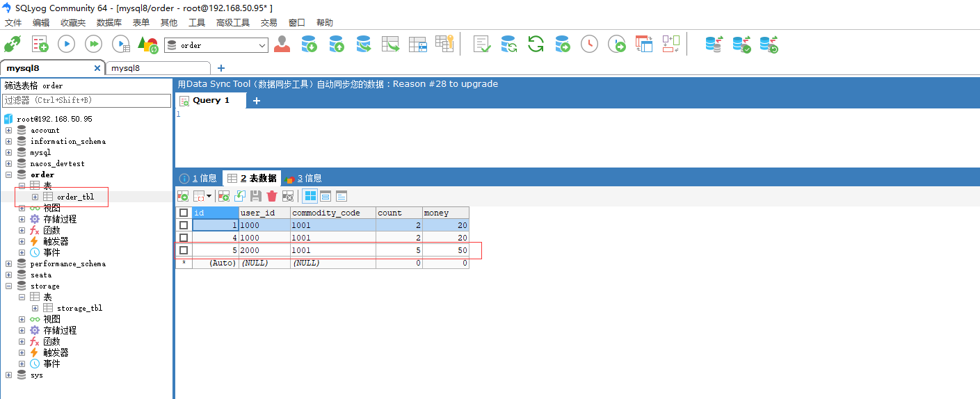
Task: Switch to form view mode icon
Action: (x=326, y=197)
